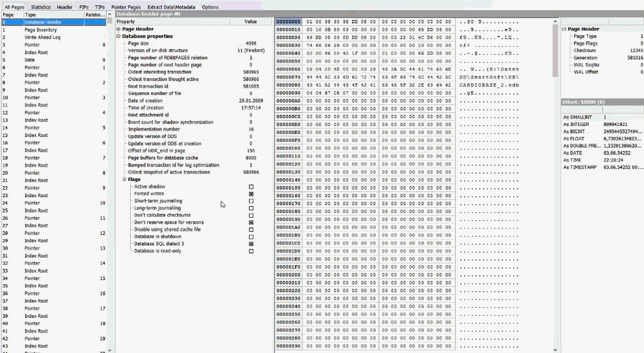Select the As TIMESTAMP value row

[602, 167]
